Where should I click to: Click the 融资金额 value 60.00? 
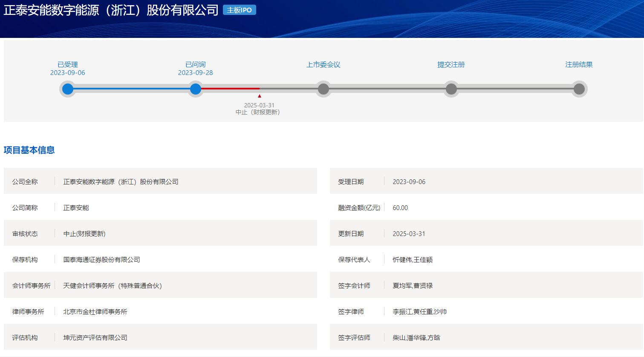click(401, 208)
